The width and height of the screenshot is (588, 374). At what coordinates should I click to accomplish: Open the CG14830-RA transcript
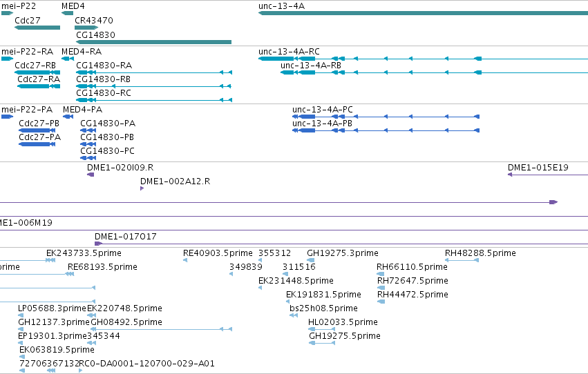(154, 72)
